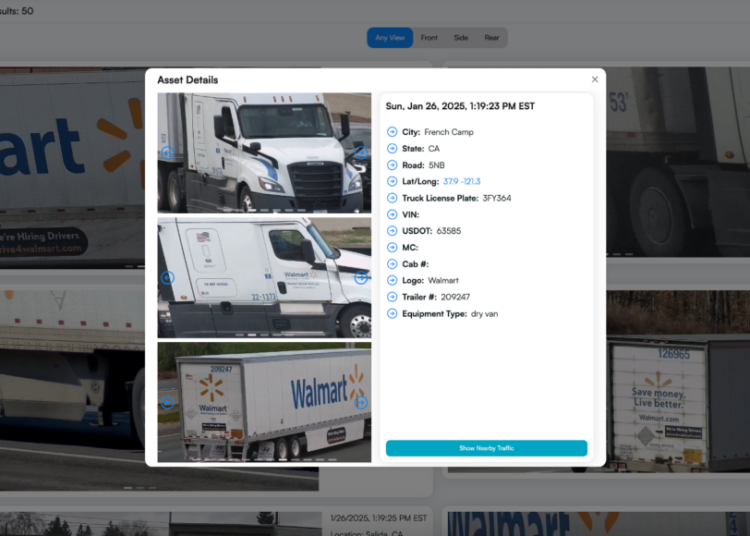Show next image of cab side photo

click(x=361, y=278)
